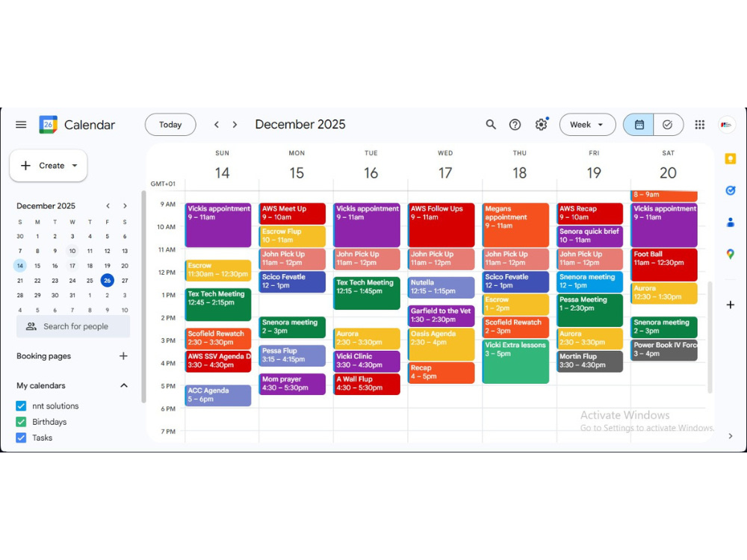
Task: Open the Google apps grid
Action: pos(699,125)
